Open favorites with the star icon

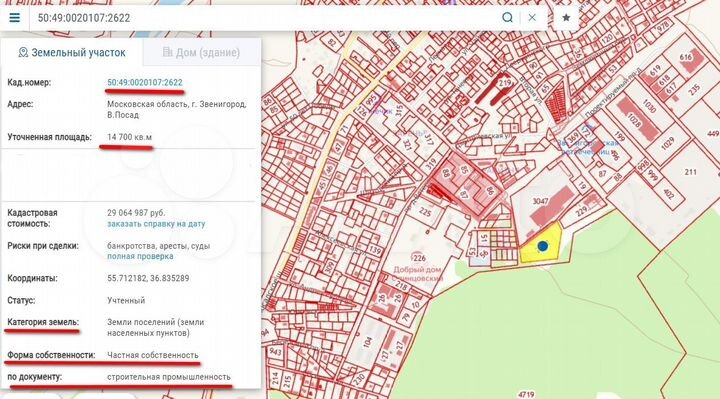[566, 18]
